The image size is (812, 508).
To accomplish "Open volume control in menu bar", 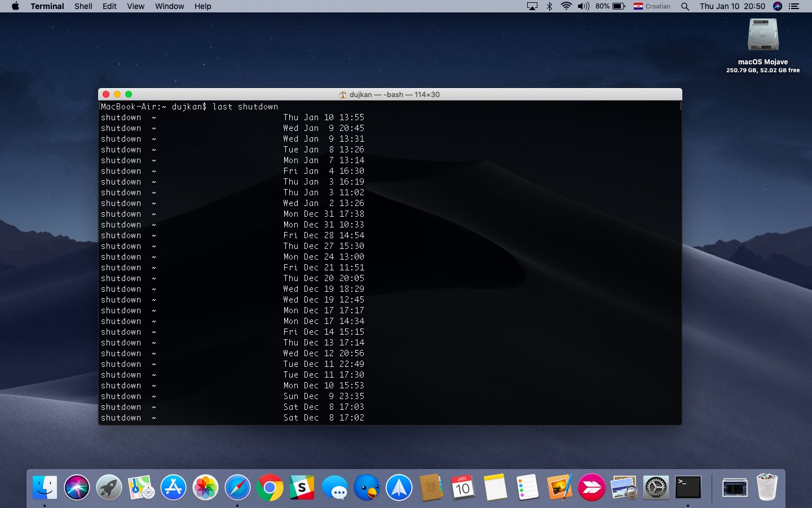I will coord(584,6).
